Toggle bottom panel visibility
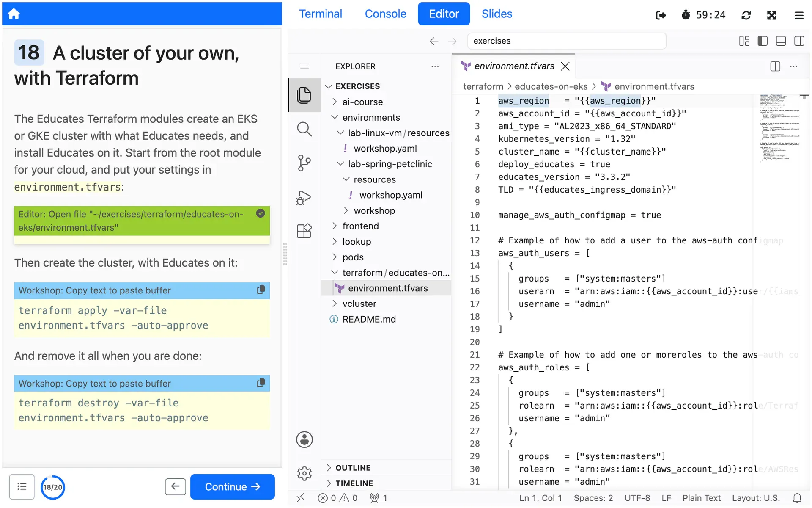 (781, 41)
